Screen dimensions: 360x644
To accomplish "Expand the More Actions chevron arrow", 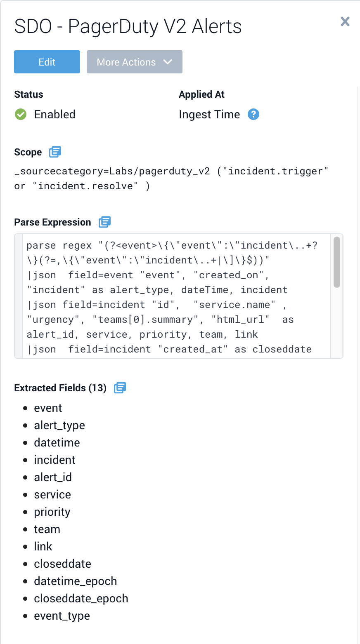I will (168, 62).
